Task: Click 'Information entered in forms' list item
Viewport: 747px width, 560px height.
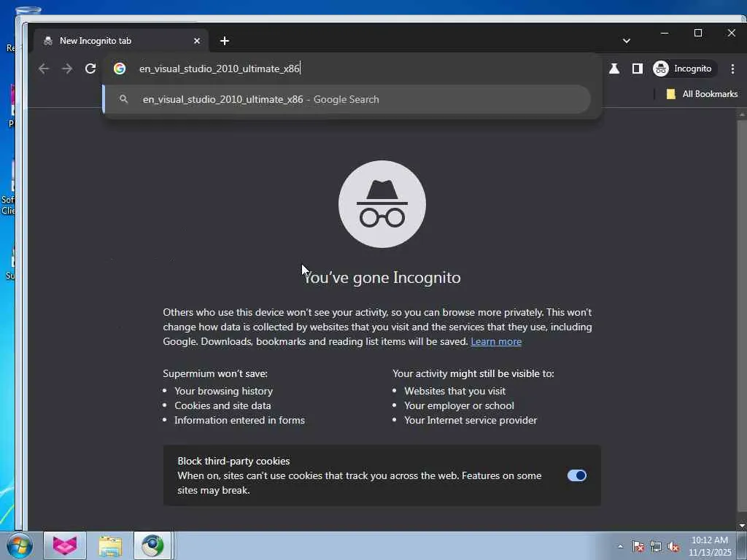Action: pyautogui.click(x=239, y=420)
